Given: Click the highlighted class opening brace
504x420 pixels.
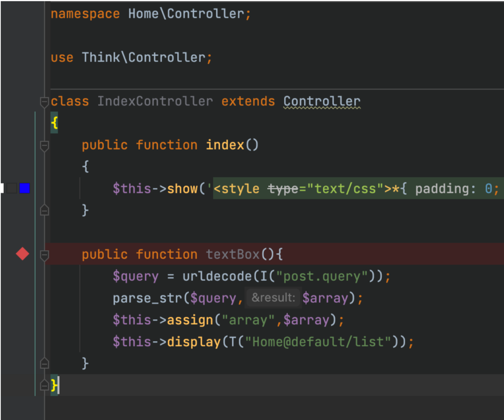Looking at the screenshot, I should pos(54,123).
